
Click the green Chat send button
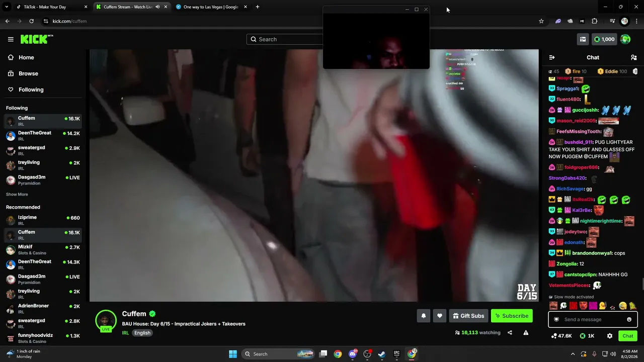tap(628, 336)
